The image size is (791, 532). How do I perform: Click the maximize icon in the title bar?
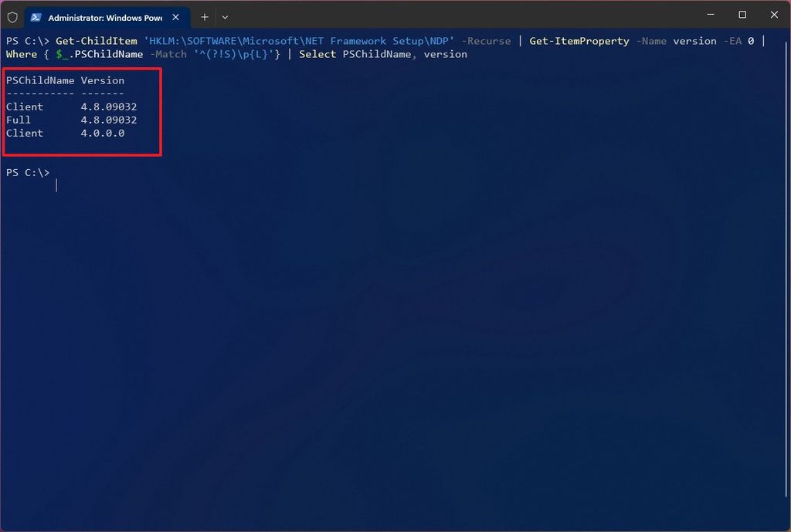click(742, 15)
